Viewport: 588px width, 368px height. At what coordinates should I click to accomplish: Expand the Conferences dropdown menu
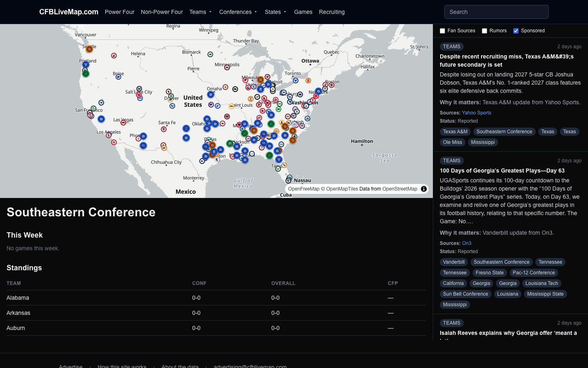tap(238, 12)
